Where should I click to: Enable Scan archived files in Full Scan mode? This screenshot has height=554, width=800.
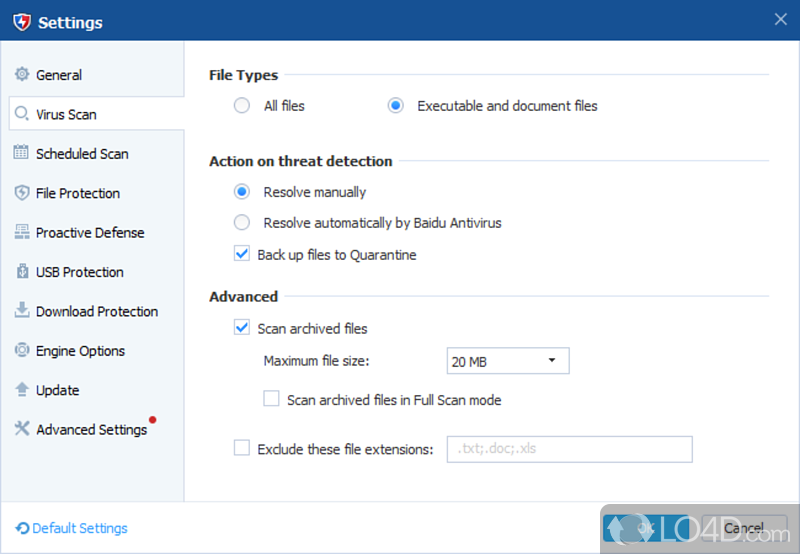click(271, 399)
